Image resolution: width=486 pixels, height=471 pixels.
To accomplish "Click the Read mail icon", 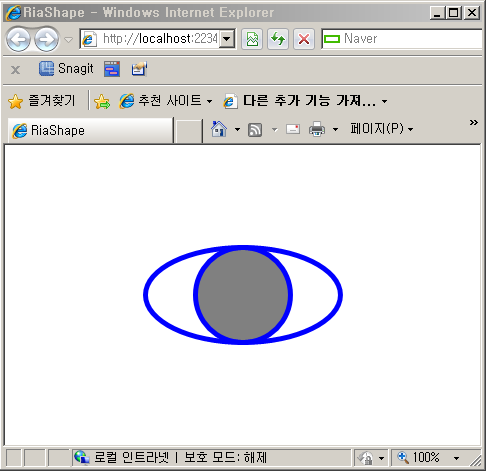I will coord(293,129).
